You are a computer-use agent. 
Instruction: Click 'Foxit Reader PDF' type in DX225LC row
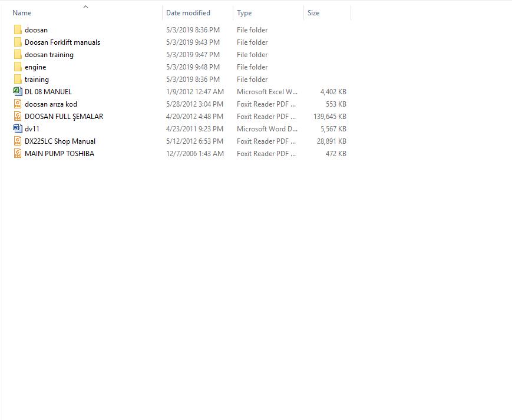point(266,141)
